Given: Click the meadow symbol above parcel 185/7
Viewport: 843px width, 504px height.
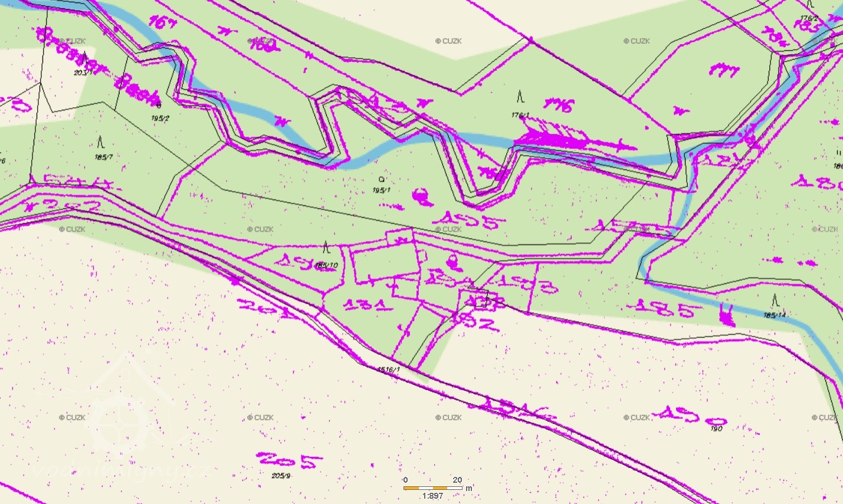Looking at the screenshot, I should point(100,143).
